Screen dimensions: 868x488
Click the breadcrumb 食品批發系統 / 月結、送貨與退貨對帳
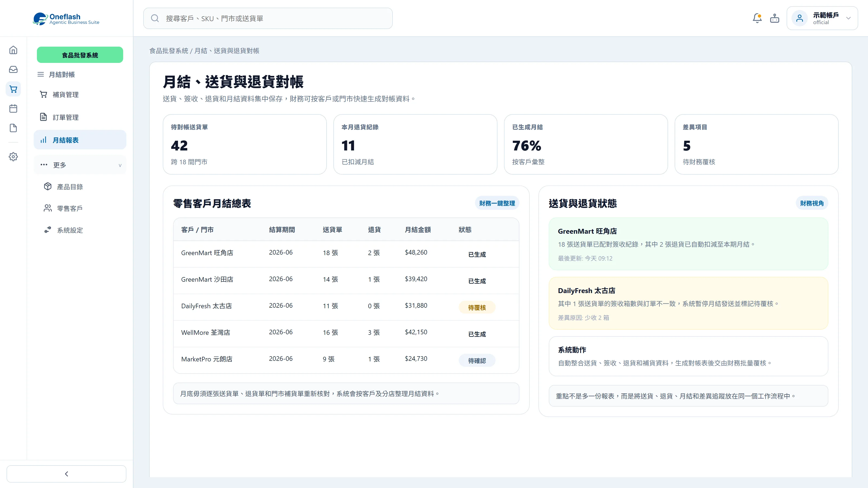click(x=204, y=50)
